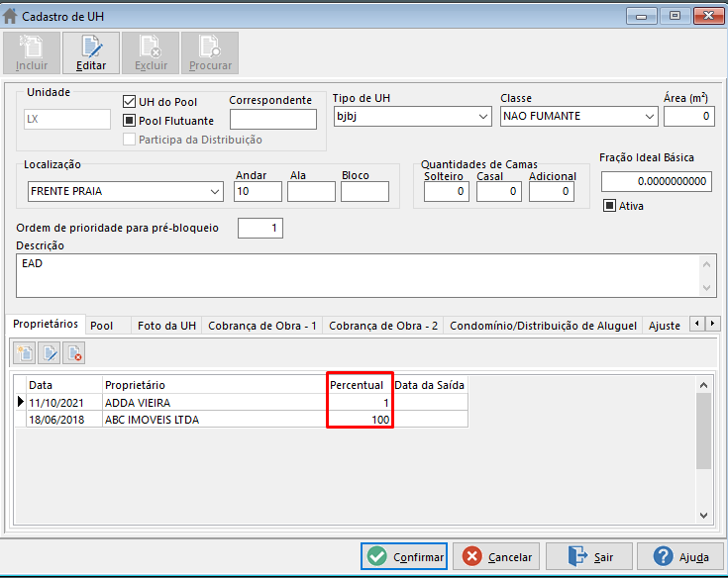The width and height of the screenshot is (728, 578).
Task: Click the Fração Ideal Básica field
Action: (x=657, y=181)
